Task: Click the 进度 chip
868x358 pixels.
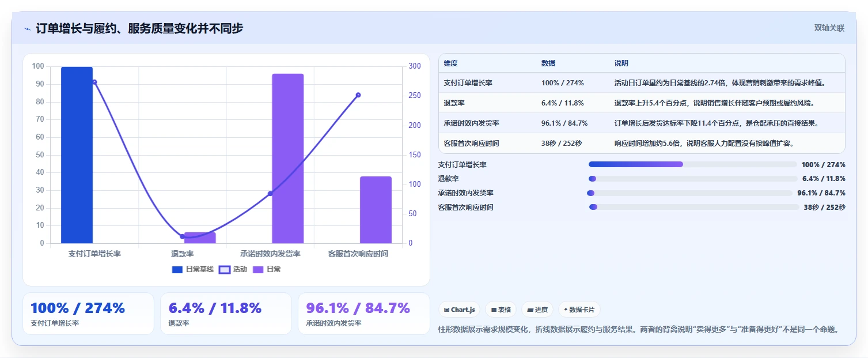Action: tap(537, 310)
